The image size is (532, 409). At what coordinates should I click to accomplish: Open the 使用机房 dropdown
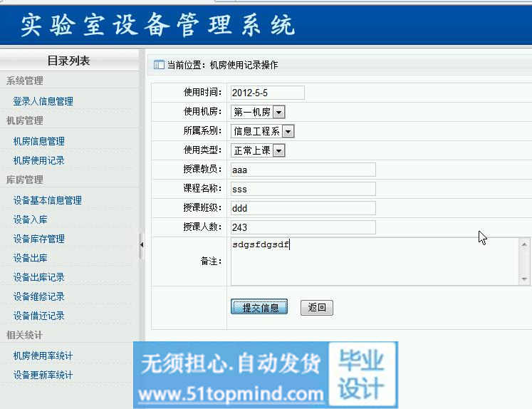[278, 112]
